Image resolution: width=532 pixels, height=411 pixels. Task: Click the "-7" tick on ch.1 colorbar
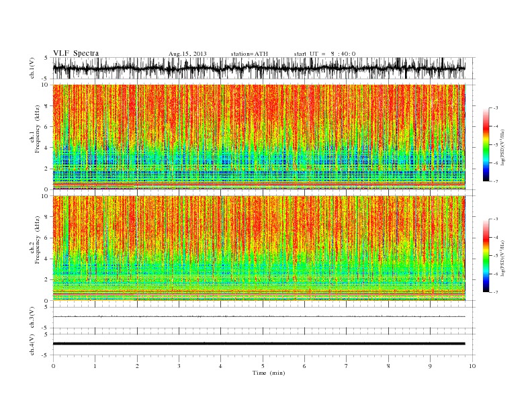coord(494,181)
